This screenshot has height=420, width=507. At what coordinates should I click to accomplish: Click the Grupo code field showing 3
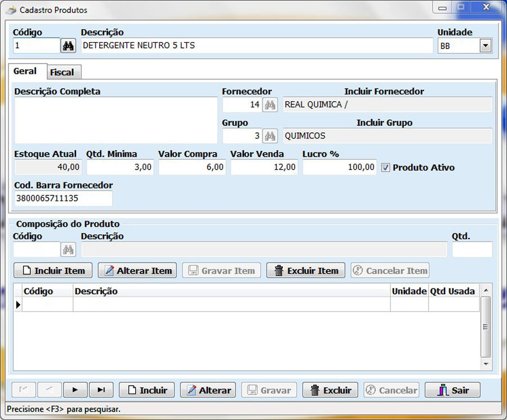coord(242,136)
